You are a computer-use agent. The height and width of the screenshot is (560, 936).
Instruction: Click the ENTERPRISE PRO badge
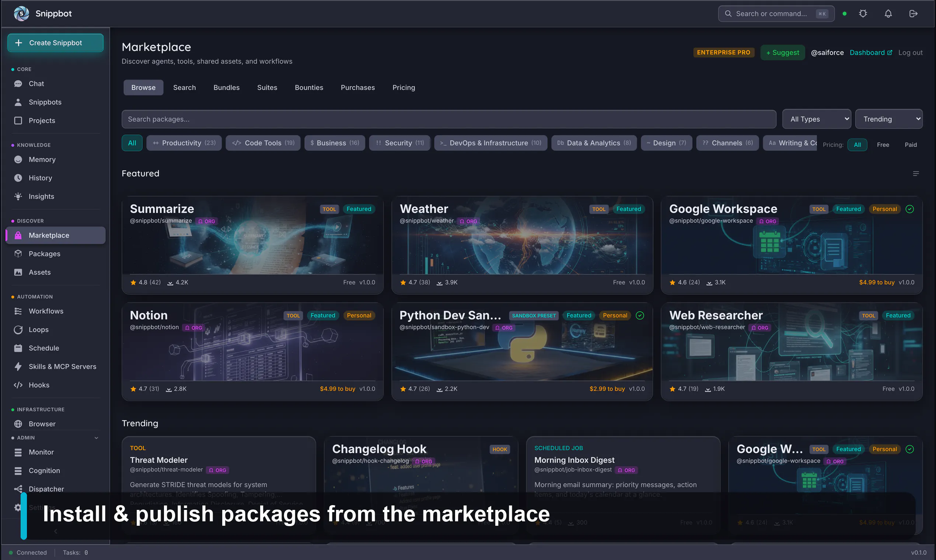(723, 52)
